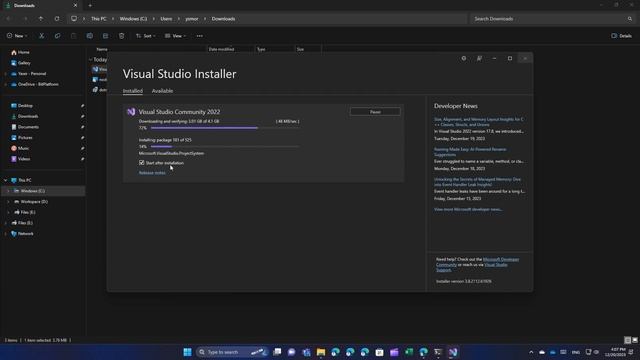Open File Explorer from the taskbar
Image resolution: width=640 pixels, height=360 pixels.
[321, 352]
